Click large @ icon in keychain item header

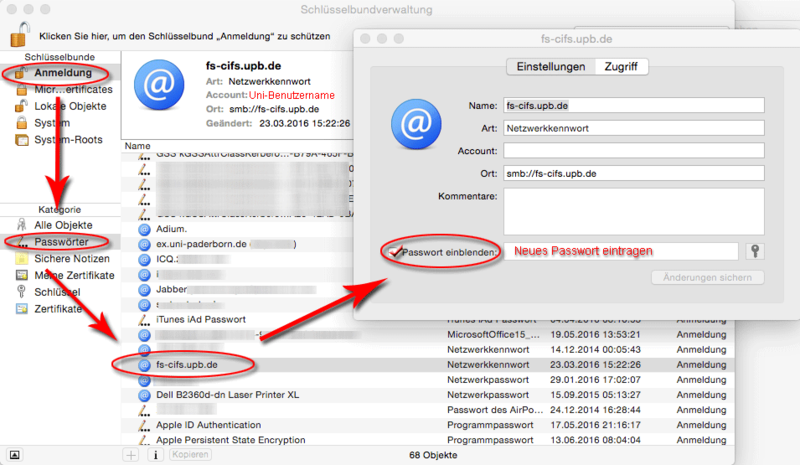159,85
